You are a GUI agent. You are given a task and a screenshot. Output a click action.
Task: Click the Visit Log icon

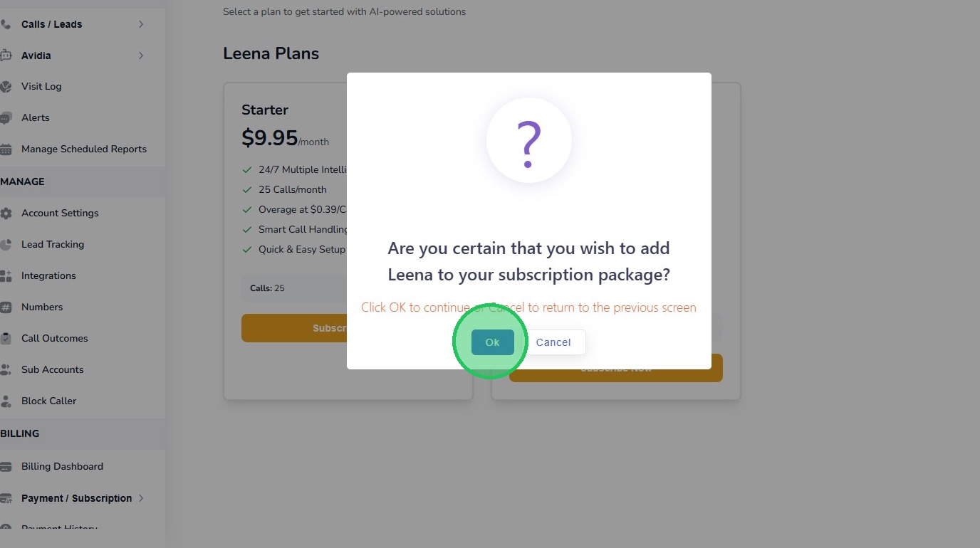(x=6, y=87)
